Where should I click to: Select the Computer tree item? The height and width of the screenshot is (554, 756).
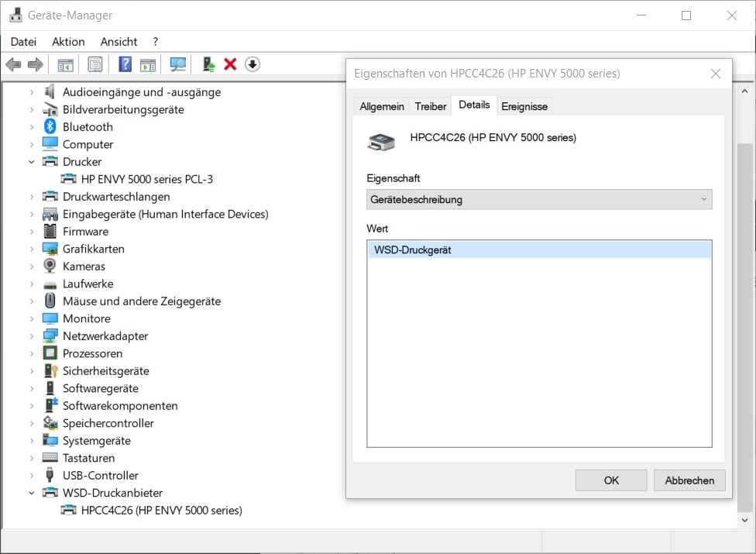tap(88, 144)
